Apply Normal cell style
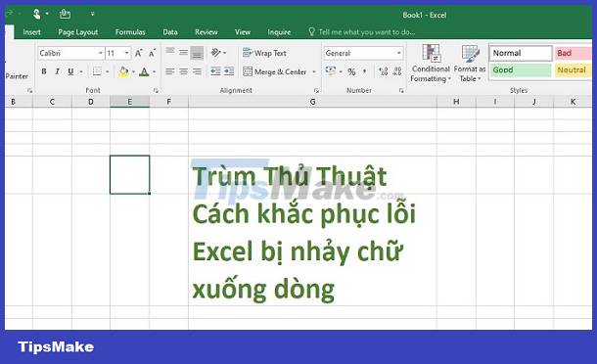 click(x=521, y=53)
